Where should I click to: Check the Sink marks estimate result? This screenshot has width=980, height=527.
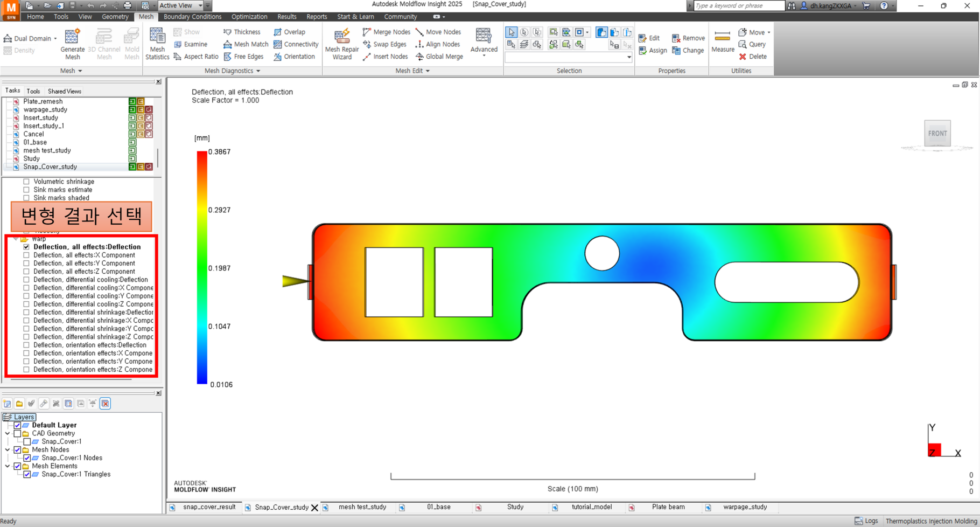[x=26, y=190]
